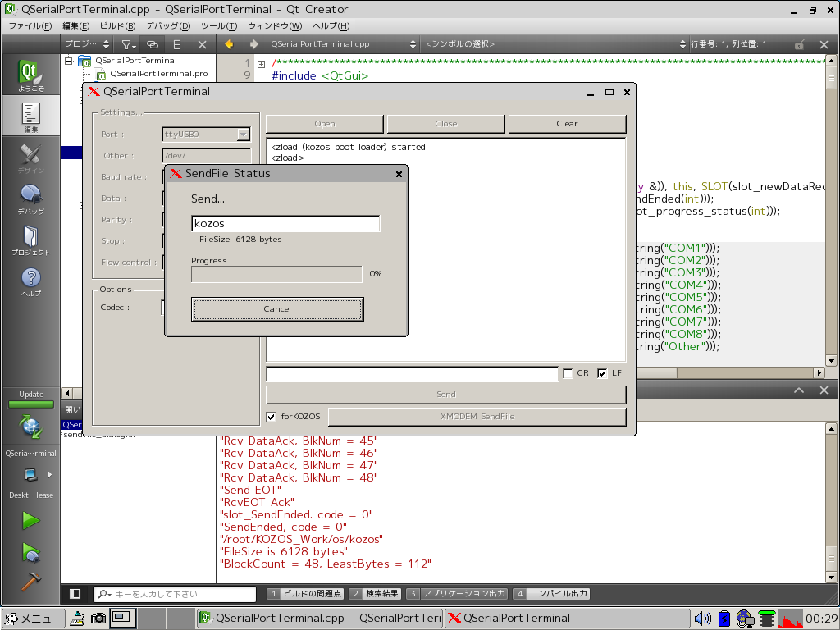Click the Help (ヘルプ) mode icon
The width and height of the screenshot is (840, 630).
[31, 281]
